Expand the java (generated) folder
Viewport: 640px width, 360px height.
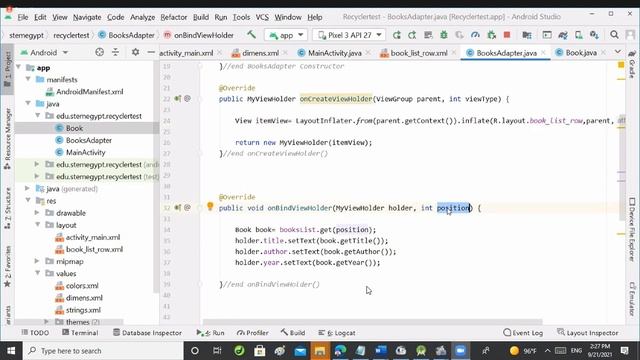tap(27, 189)
